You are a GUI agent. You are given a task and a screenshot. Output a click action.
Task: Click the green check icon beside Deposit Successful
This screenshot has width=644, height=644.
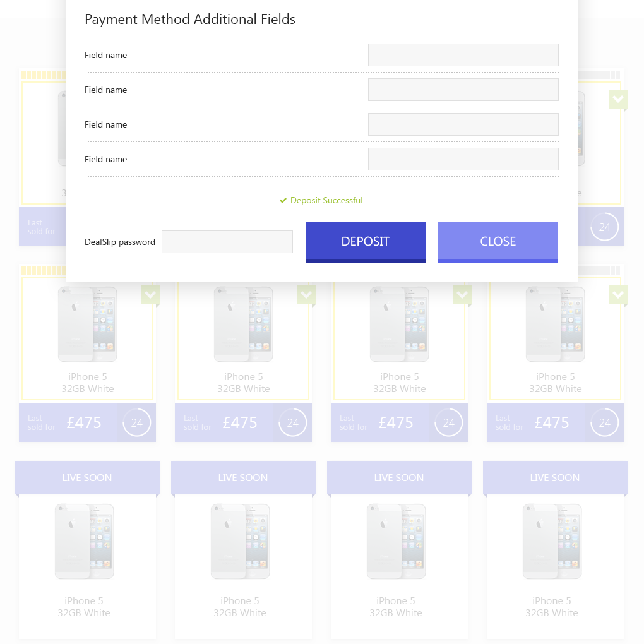(x=283, y=200)
